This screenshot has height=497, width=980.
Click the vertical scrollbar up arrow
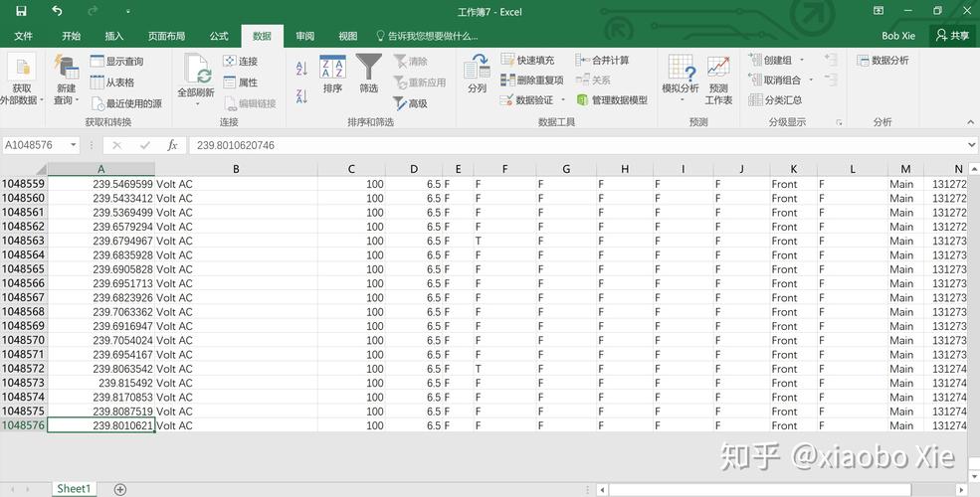(x=974, y=169)
